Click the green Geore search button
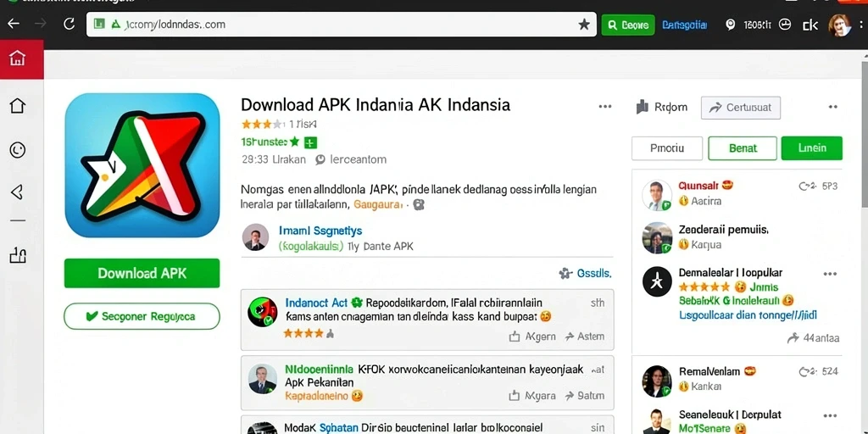The image size is (868, 434). click(x=628, y=25)
